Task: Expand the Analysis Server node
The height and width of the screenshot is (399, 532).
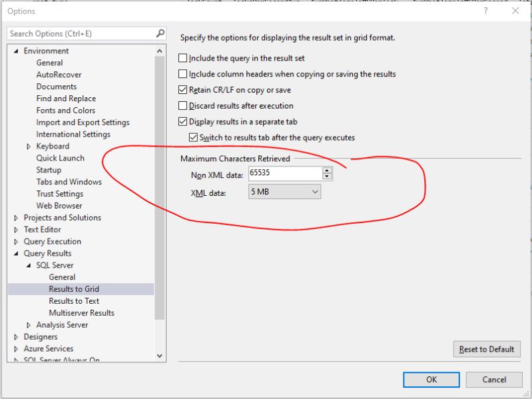Action: tap(29, 325)
